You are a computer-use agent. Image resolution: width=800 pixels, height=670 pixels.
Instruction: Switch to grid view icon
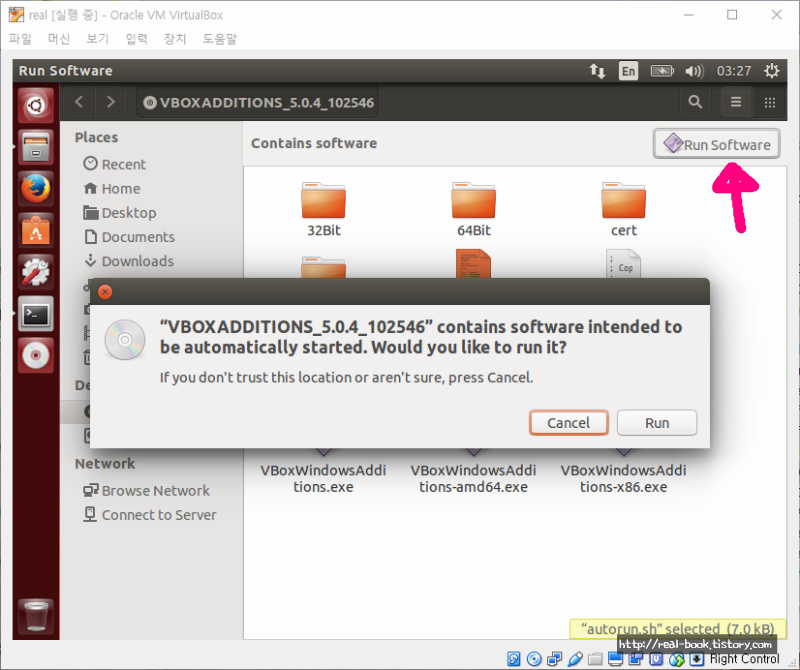pos(769,102)
